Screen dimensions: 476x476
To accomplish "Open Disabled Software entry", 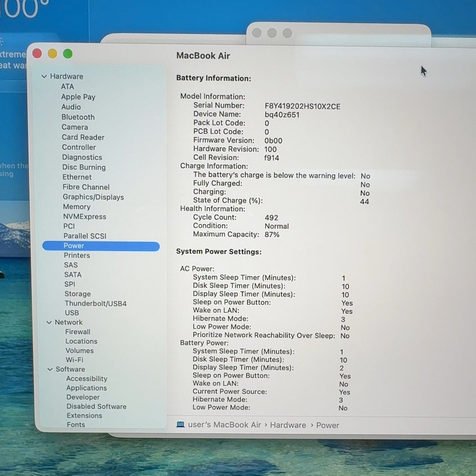I will (x=97, y=407).
